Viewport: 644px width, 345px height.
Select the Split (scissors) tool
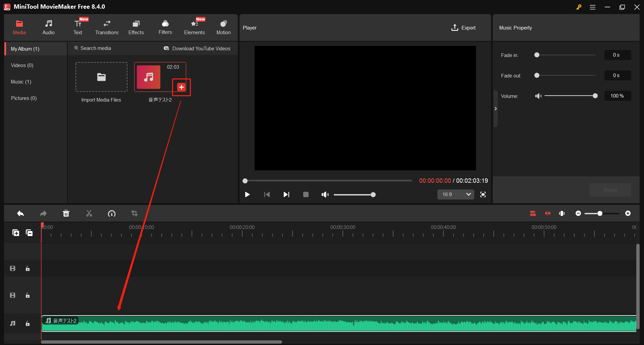click(89, 213)
